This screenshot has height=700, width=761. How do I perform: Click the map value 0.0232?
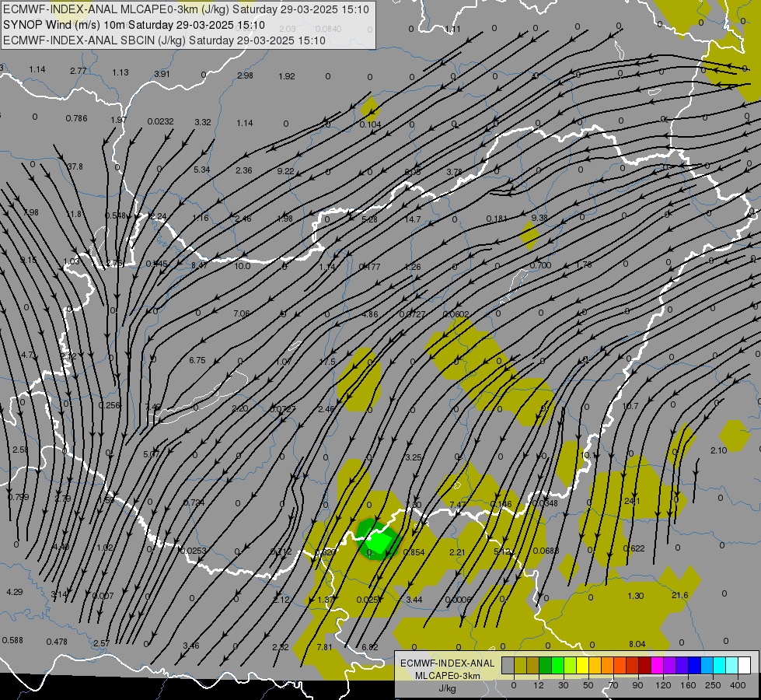point(161,121)
